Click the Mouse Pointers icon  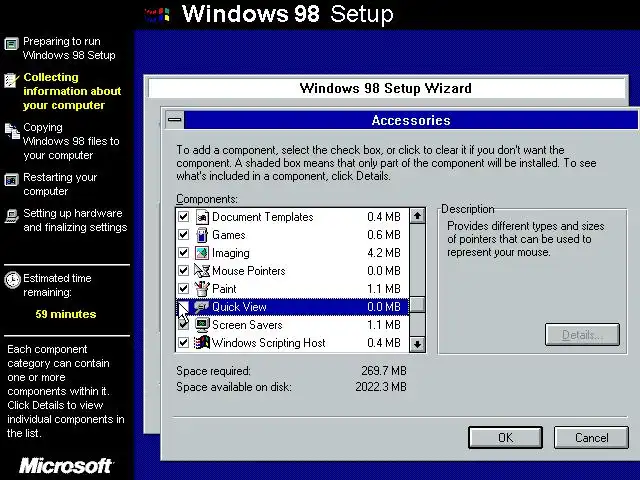tap(202, 271)
